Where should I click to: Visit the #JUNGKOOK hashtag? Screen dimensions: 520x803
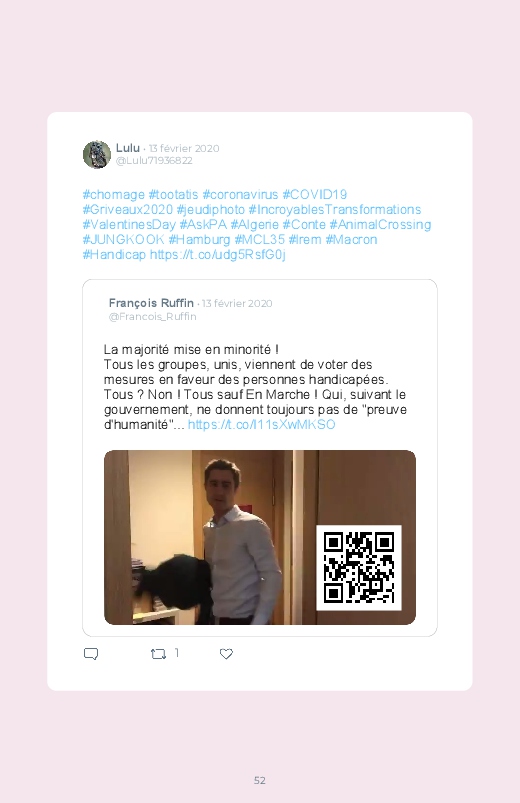[123, 240]
